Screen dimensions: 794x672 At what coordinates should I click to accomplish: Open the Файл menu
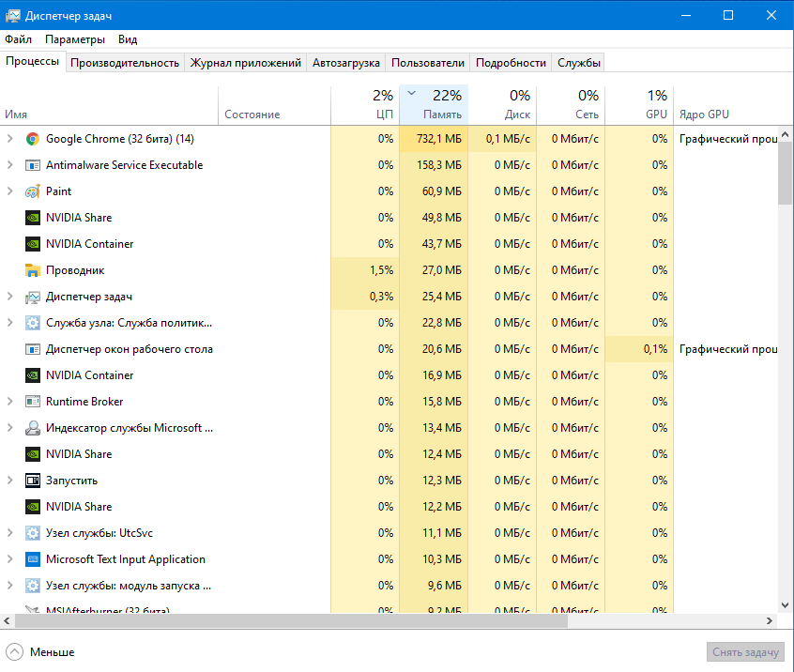[x=18, y=39]
